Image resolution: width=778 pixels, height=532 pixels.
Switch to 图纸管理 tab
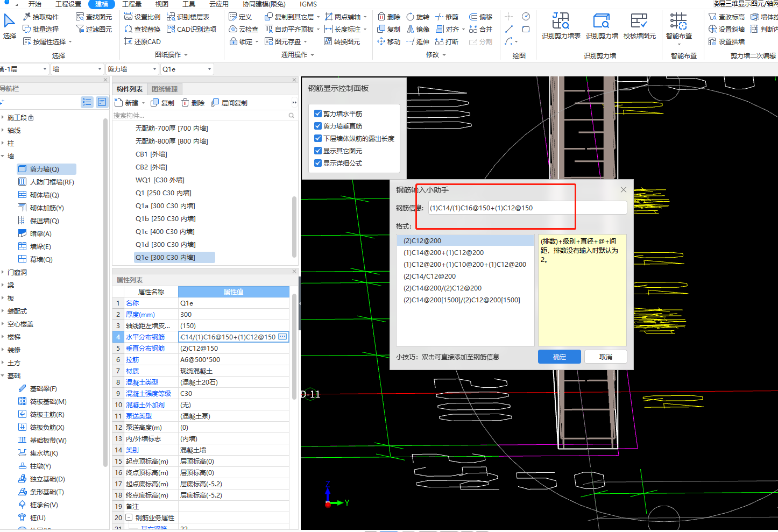pyautogui.click(x=165, y=89)
